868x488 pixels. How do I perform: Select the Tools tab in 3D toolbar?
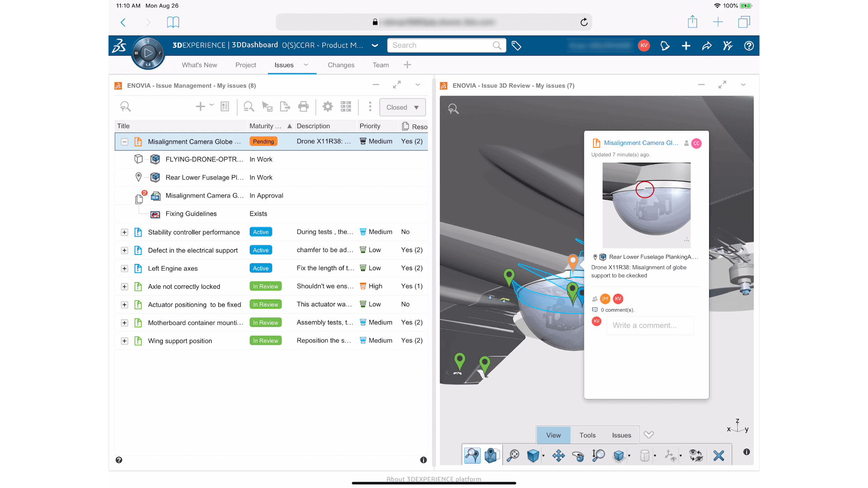pos(587,435)
